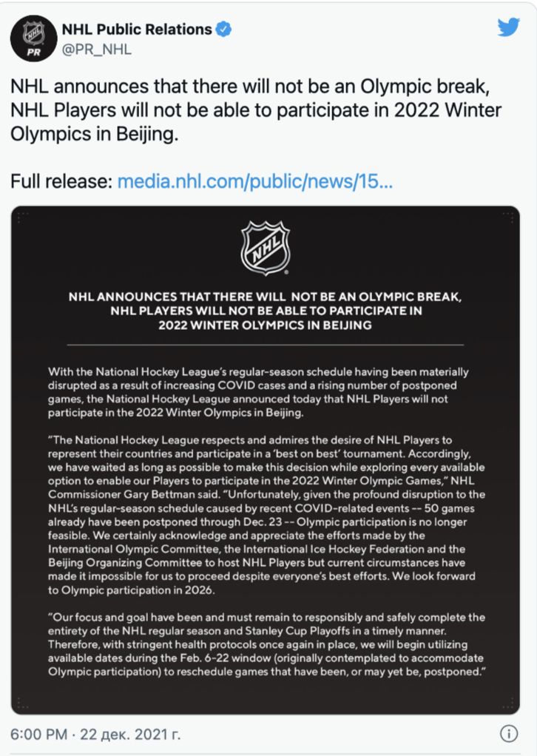Viewport: 537px width, 756px height.
Task: Click the tweet text about 2022 Winter Olympics
Action: (255, 110)
